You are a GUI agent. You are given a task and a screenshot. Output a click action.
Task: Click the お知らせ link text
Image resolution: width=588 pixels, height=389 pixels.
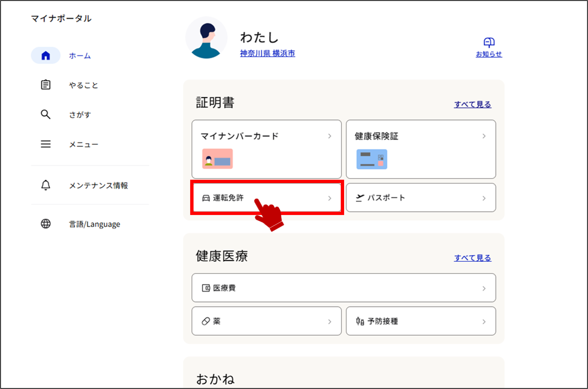click(x=489, y=54)
